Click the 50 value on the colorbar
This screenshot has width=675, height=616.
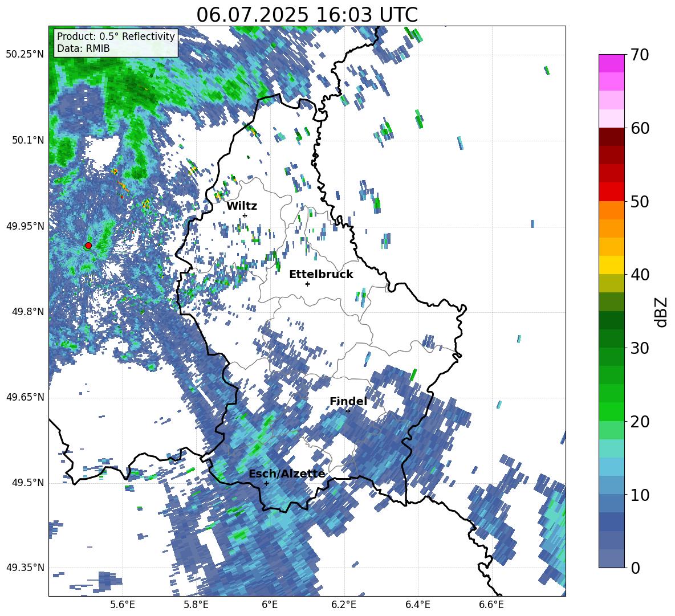[x=640, y=201]
